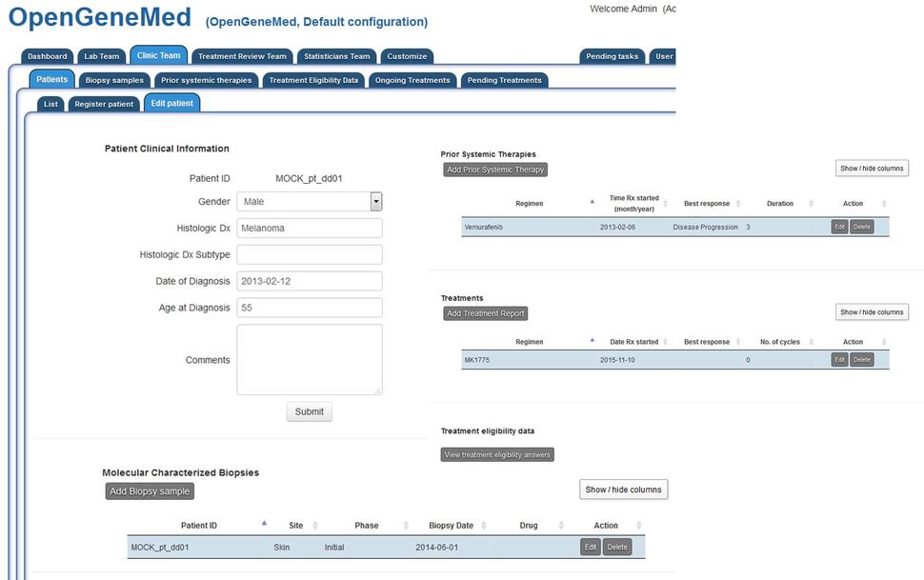Open Show/hide columns for biopsies table
Image resolution: width=924 pixels, height=580 pixels.
[623, 490]
